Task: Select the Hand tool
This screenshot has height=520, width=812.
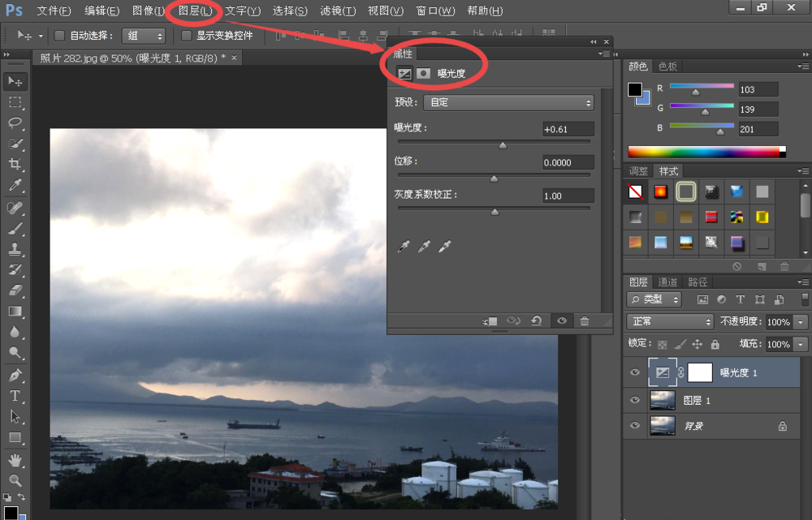Action: [15, 459]
